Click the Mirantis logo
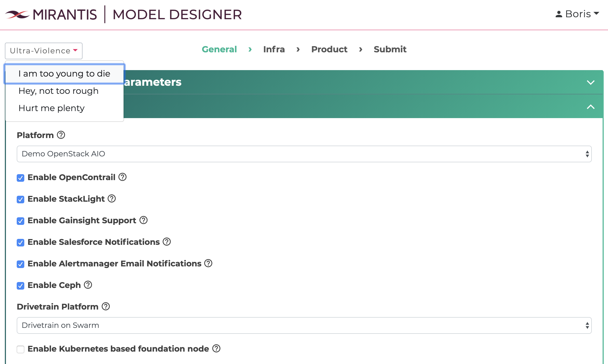The width and height of the screenshot is (608, 364). (x=51, y=15)
